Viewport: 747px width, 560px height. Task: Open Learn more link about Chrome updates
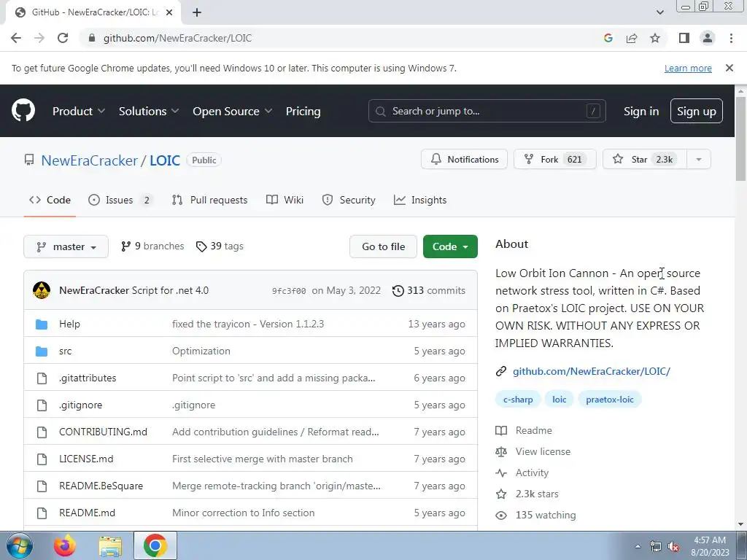[688, 68]
